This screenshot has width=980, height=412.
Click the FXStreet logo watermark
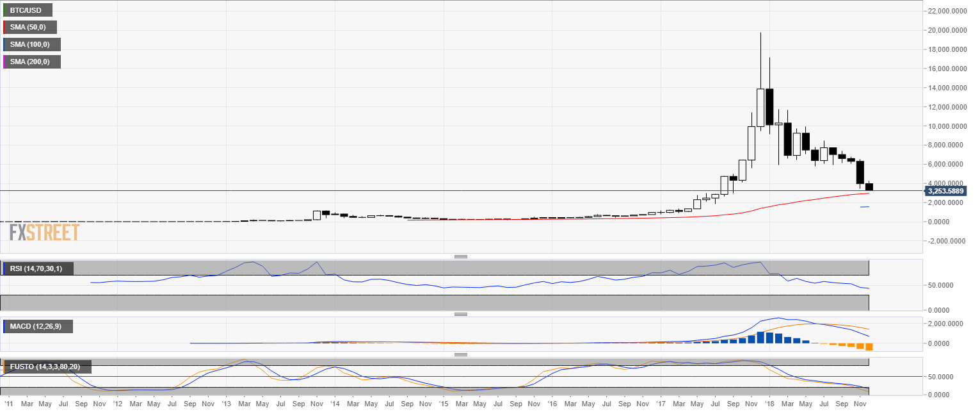[x=45, y=232]
